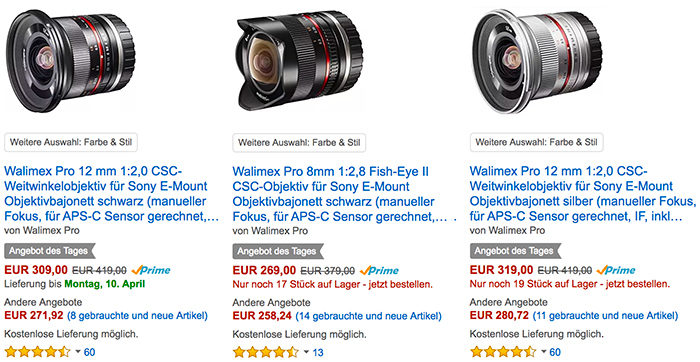
Task: Click 'Weitere Auswahl: Farbe & Stil' for Fish-Eye lens
Action: (x=299, y=142)
